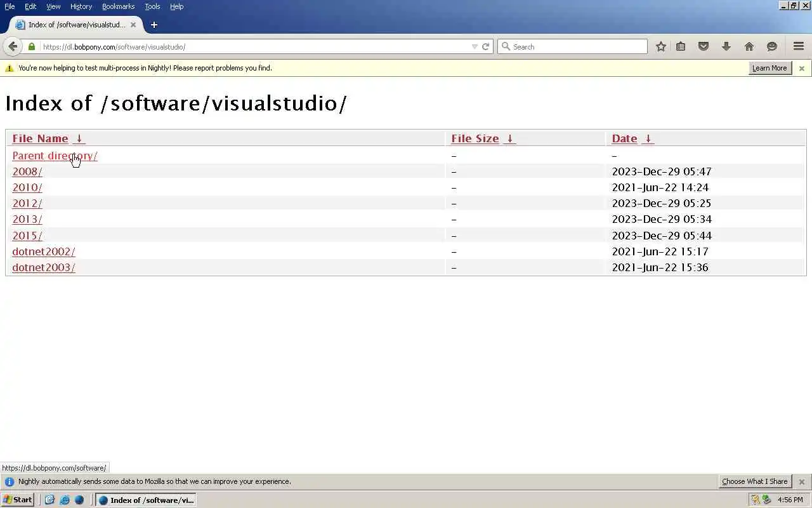Click the green padlock site identity icon
812x508 pixels.
click(x=32, y=46)
